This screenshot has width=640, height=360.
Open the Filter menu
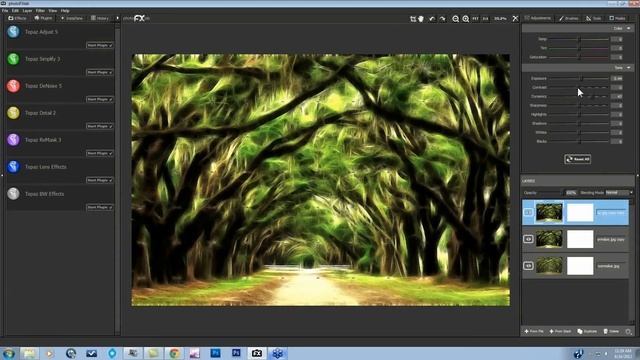(40, 11)
